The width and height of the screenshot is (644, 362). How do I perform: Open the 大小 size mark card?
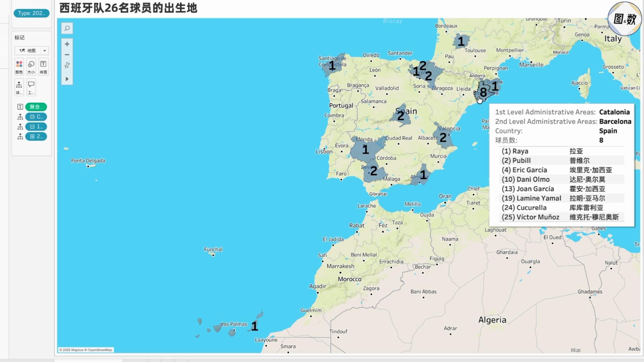(31, 67)
